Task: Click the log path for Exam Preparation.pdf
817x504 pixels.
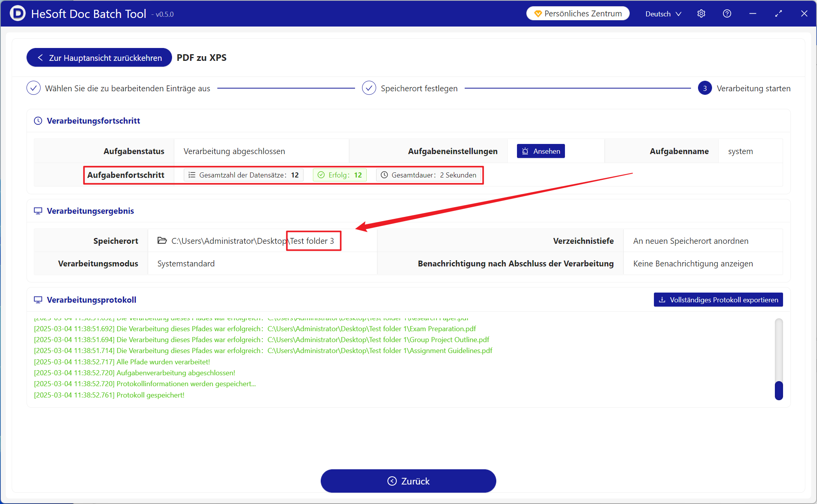Action: [372, 329]
